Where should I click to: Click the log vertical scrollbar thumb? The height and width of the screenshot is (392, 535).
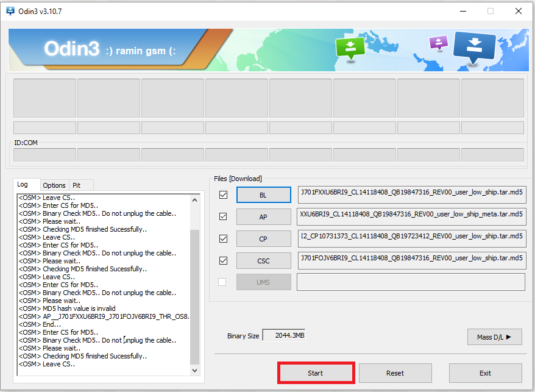pyautogui.click(x=194, y=297)
